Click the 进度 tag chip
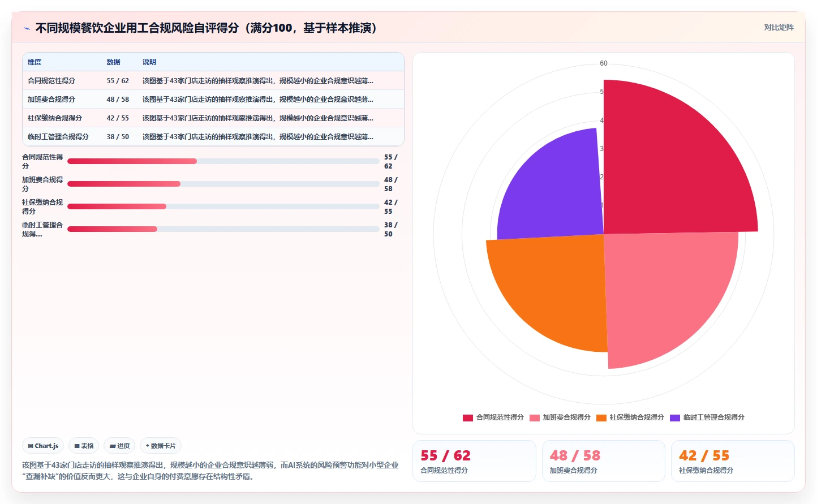Viewport: 817px width, 504px height. click(119, 446)
